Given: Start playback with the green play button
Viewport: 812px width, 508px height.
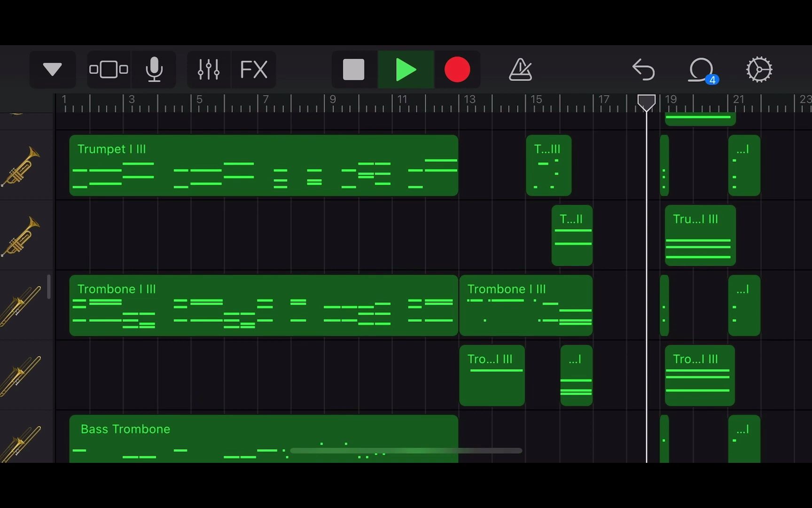Looking at the screenshot, I should 406,70.
